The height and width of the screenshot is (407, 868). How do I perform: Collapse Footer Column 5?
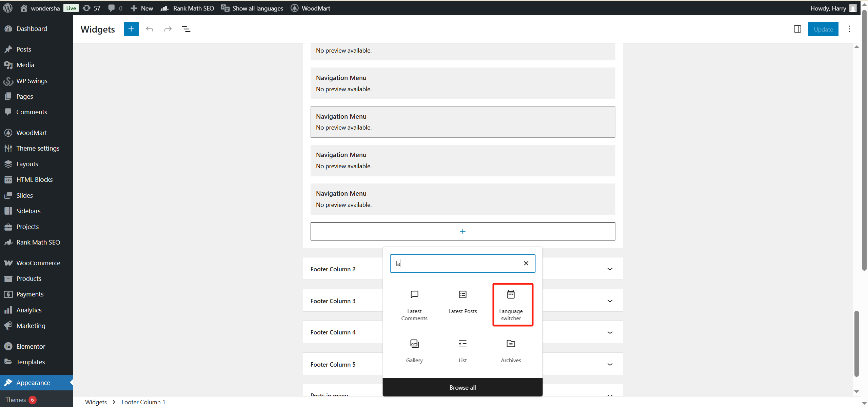click(610, 364)
